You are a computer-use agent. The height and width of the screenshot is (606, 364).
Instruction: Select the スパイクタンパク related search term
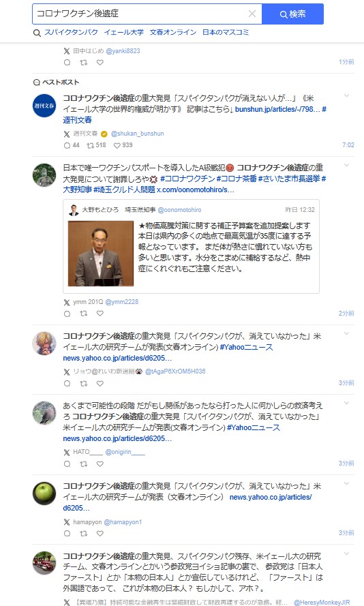(71, 33)
